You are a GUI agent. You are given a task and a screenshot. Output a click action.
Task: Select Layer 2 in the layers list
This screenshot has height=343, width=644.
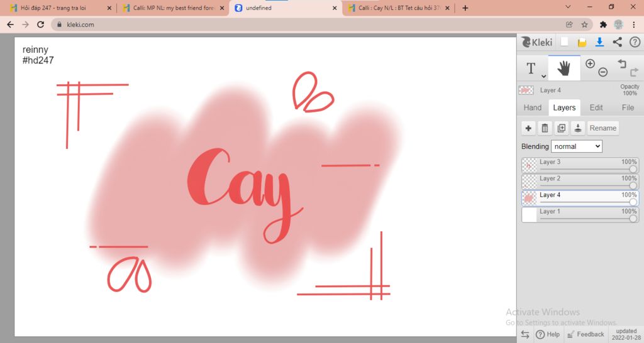580,182
